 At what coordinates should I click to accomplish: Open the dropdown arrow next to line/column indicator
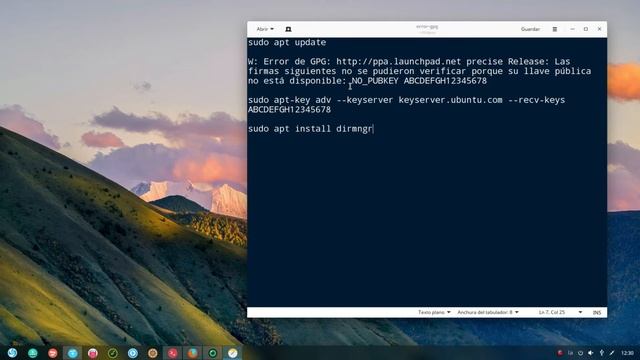point(580,312)
